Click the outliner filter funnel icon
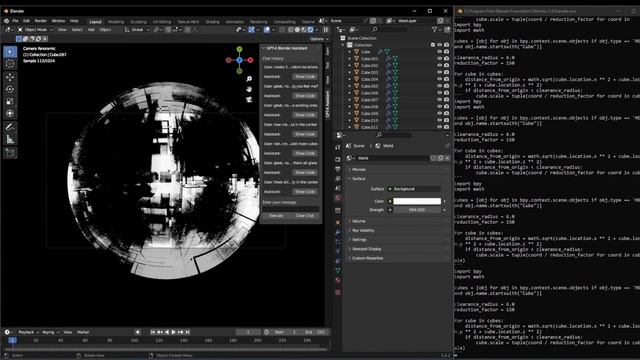 point(434,29)
